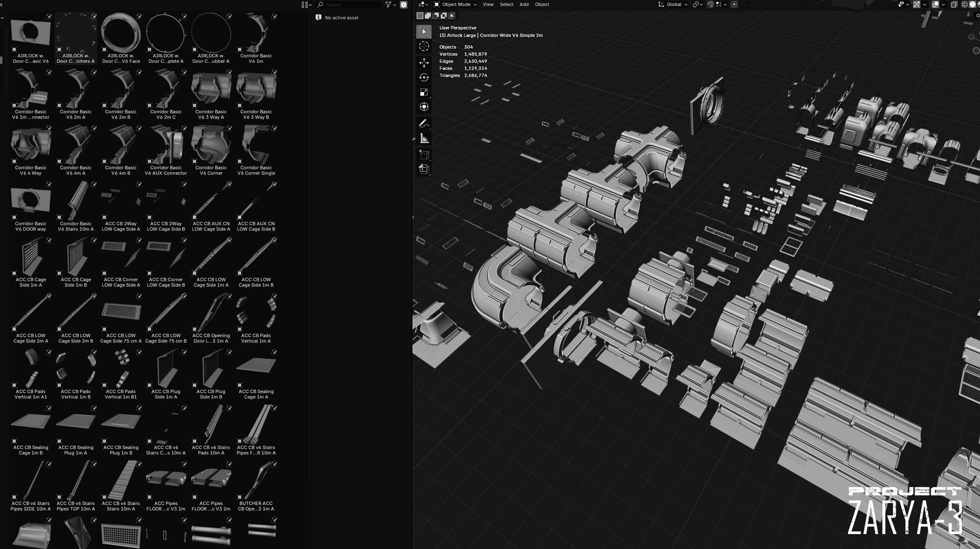
Task: Select the Add Cube tool
Action: (424, 155)
